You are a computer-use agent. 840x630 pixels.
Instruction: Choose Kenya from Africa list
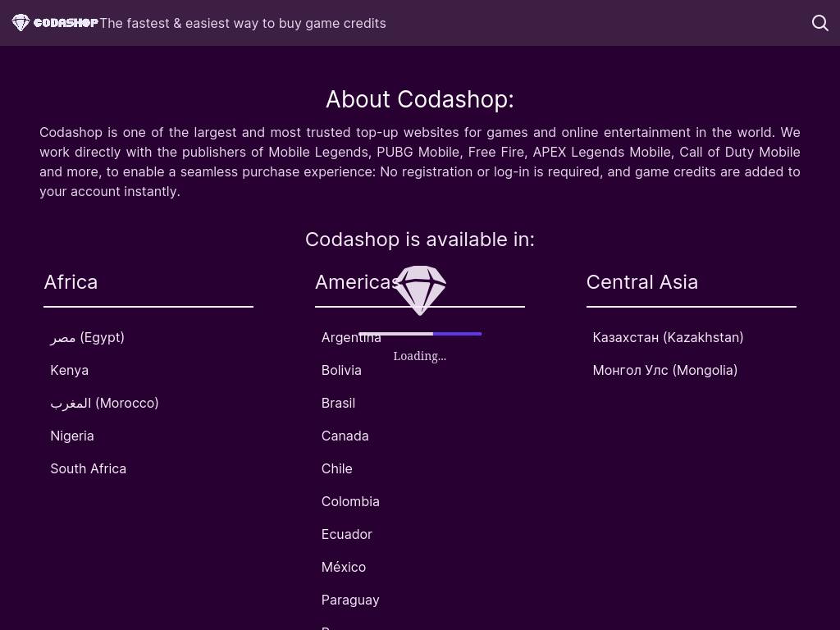(x=70, y=370)
